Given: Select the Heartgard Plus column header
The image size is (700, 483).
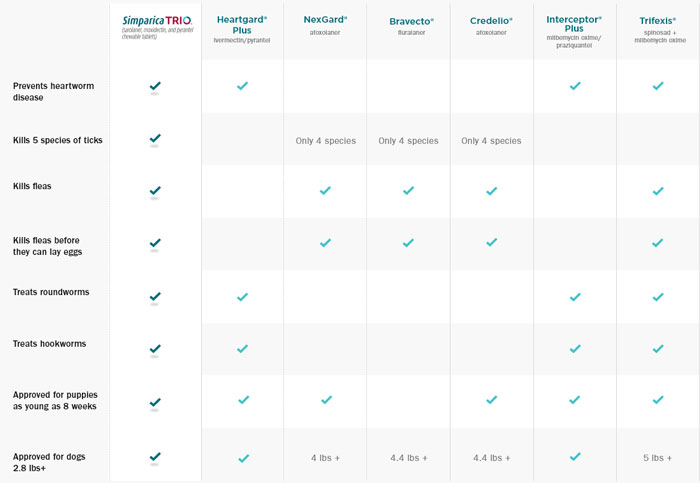Looking at the screenshot, I should (x=242, y=24).
